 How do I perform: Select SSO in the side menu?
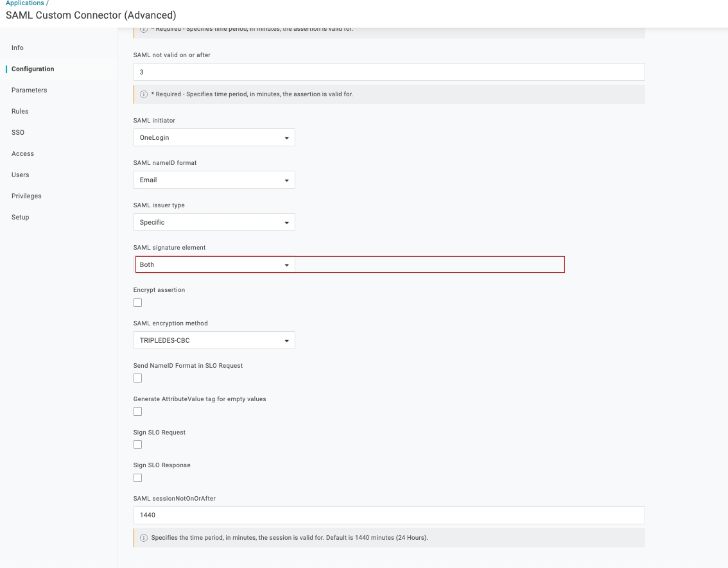pyautogui.click(x=18, y=132)
